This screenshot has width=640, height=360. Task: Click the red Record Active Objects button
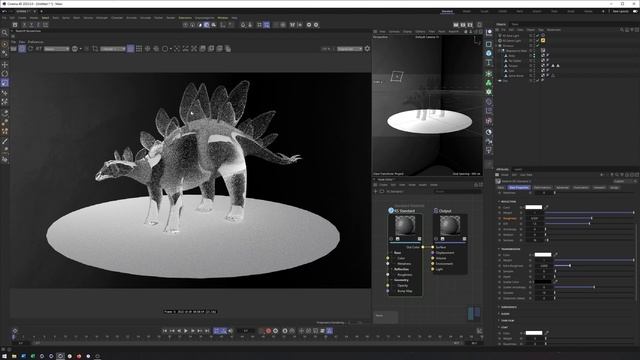[x=268, y=331]
